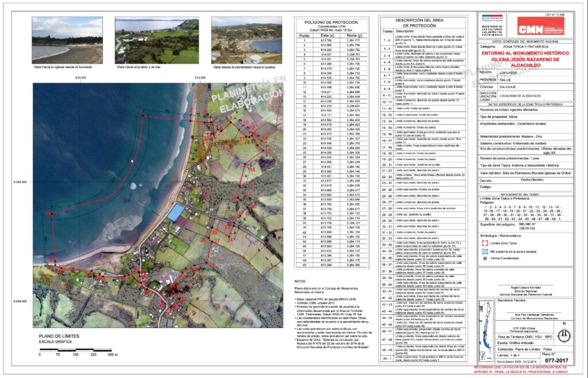
Task: Click the 'POLÍGONO DE PROTECCIÓN' table title
Action: tap(331, 22)
